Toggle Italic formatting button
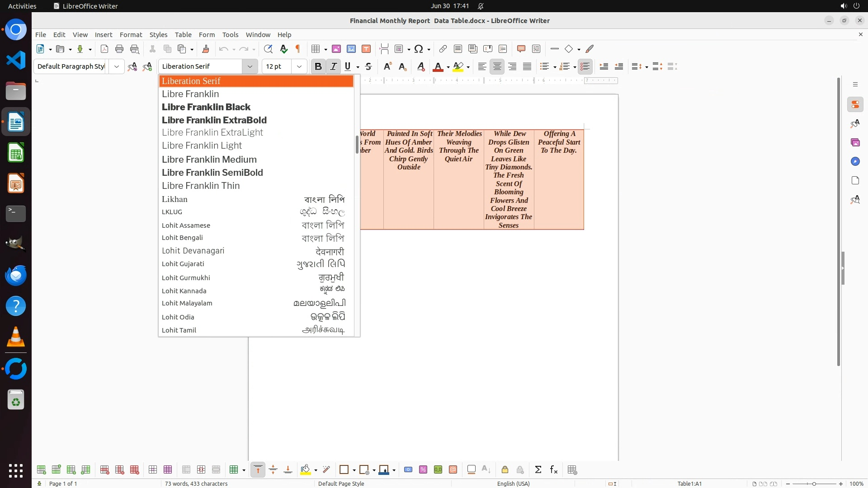This screenshot has width=868, height=488. coord(333,66)
